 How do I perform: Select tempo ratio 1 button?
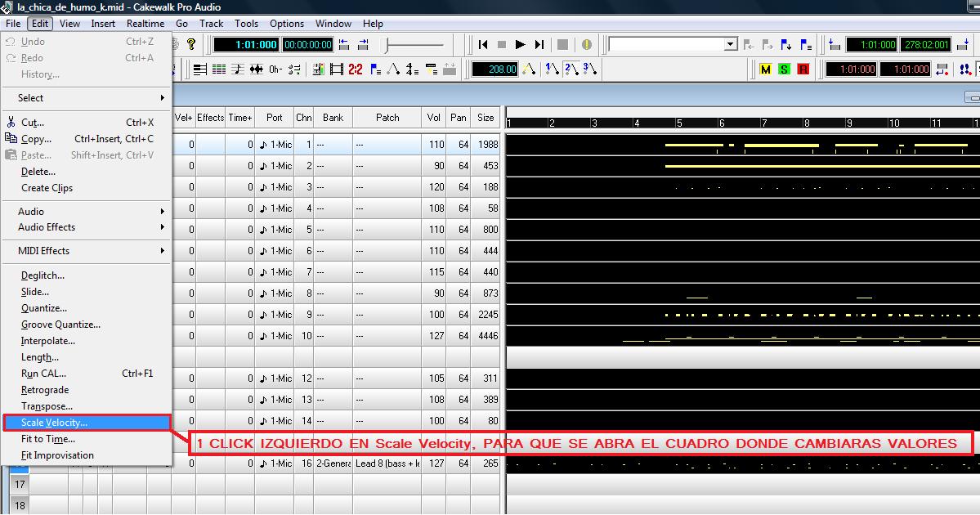click(552, 69)
